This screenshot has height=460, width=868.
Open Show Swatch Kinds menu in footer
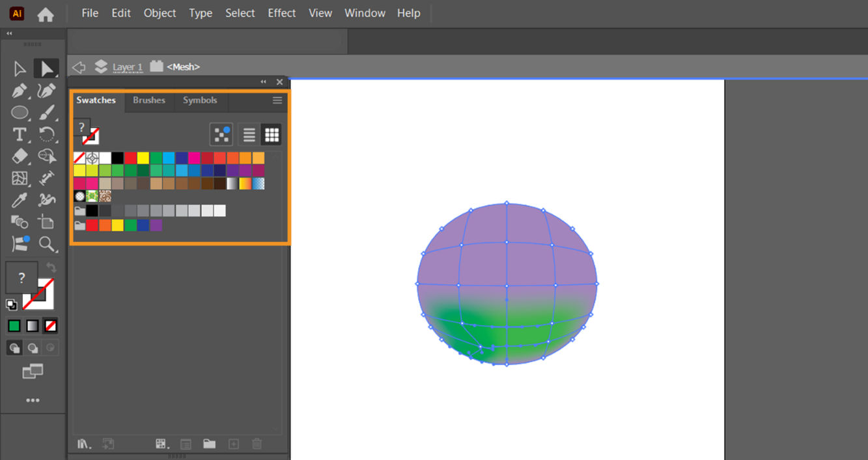coord(161,444)
